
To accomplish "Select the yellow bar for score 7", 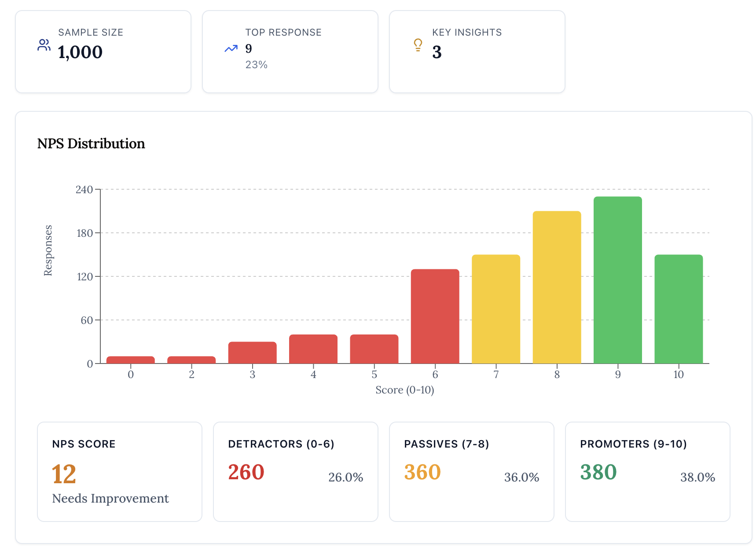I will [x=496, y=309].
